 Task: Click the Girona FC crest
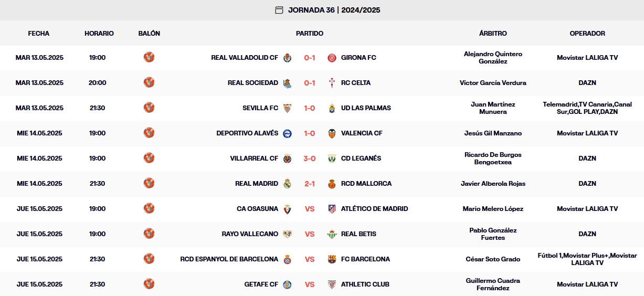(x=332, y=58)
